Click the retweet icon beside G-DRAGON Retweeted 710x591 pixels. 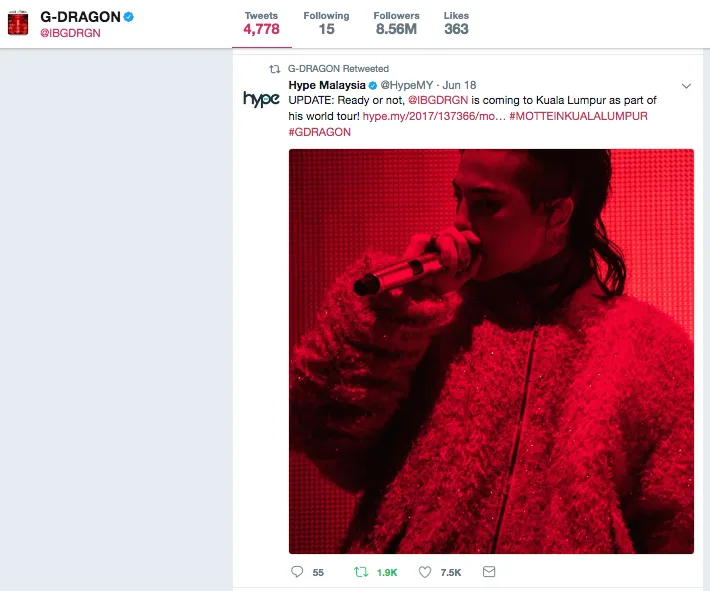(275, 69)
